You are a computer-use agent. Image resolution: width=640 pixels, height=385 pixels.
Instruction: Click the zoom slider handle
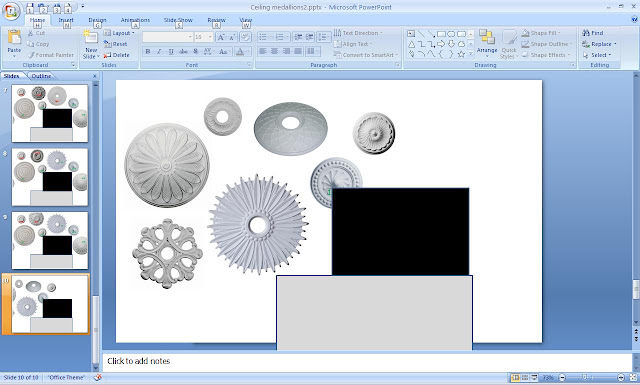(585, 378)
